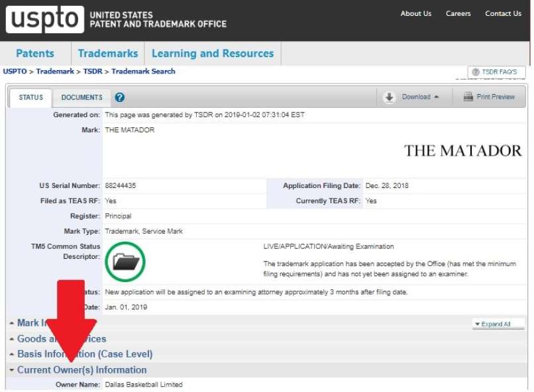Open the Trademarks menu
The image size is (534, 392).
pos(108,54)
